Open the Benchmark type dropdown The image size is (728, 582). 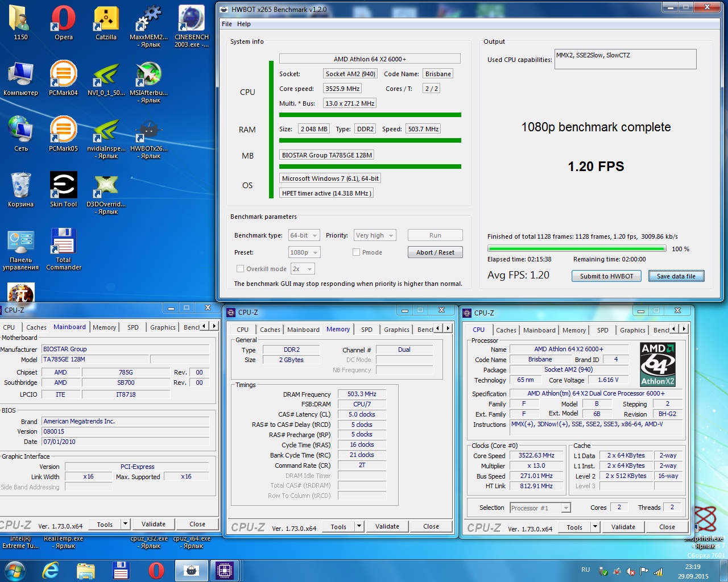point(304,235)
